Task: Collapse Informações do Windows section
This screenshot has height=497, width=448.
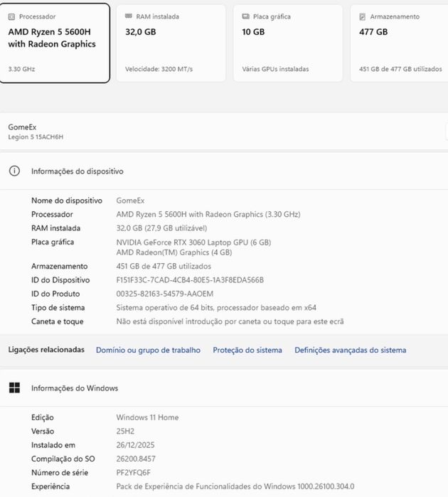Action: (x=224, y=388)
